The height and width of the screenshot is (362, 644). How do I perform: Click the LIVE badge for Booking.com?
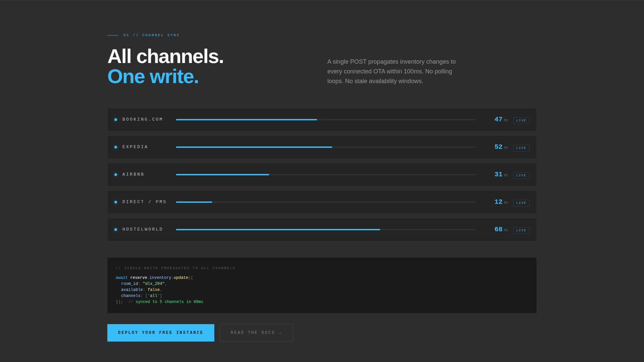pyautogui.click(x=521, y=120)
